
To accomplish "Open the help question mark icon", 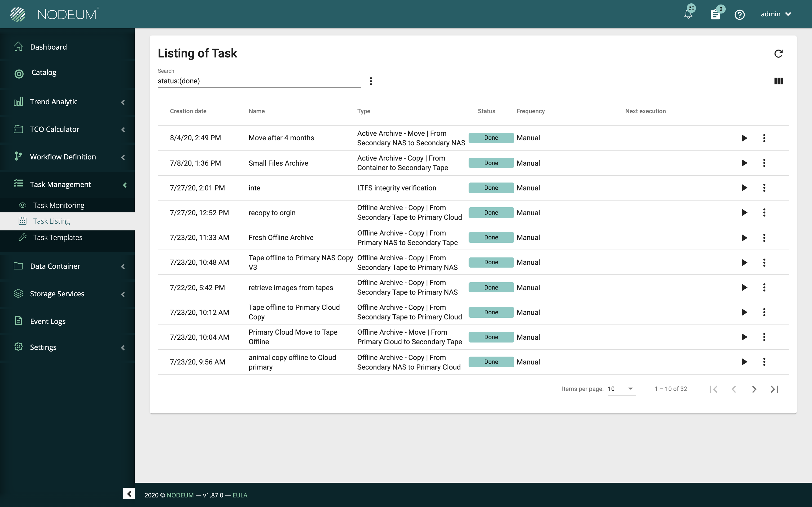I will pos(740,14).
